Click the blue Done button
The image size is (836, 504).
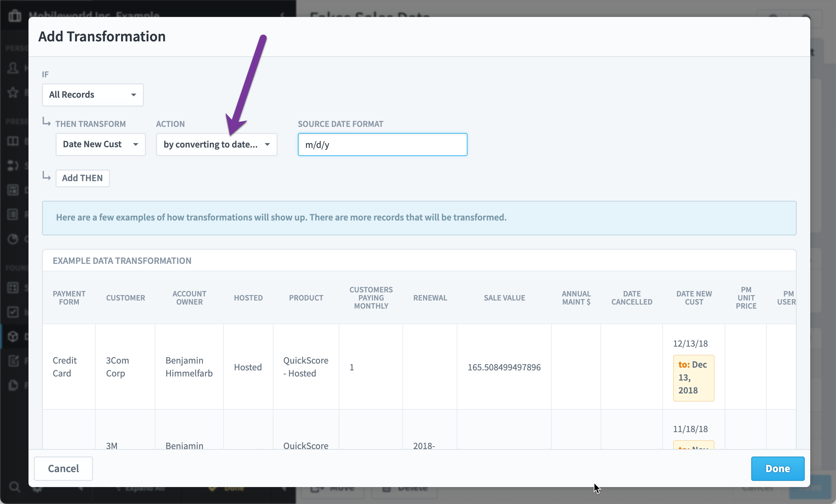778,468
